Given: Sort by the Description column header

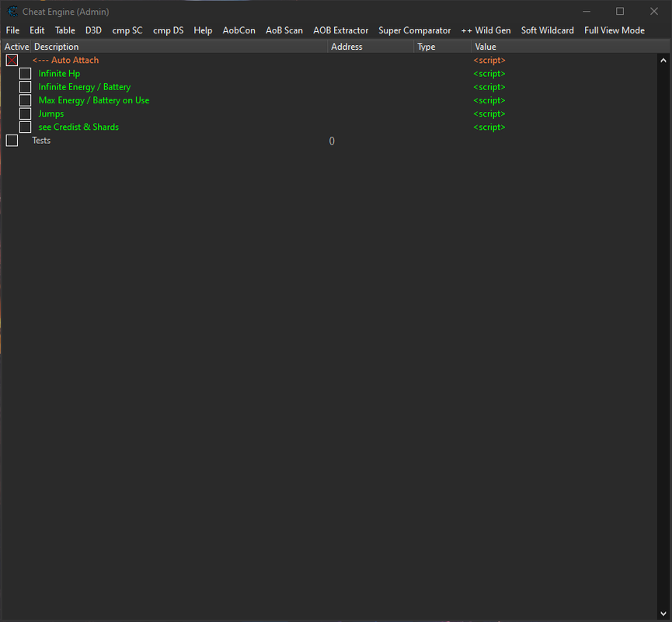Looking at the screenshot, I should coord(179,47).
